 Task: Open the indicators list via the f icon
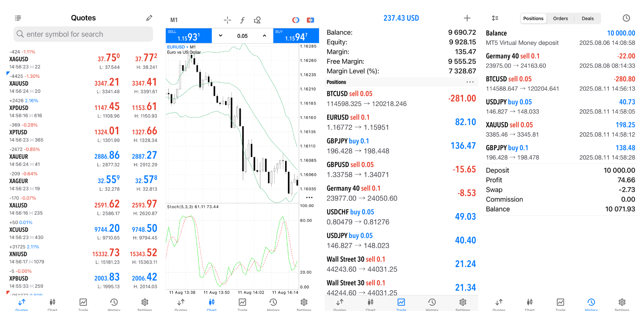point(243,20)
